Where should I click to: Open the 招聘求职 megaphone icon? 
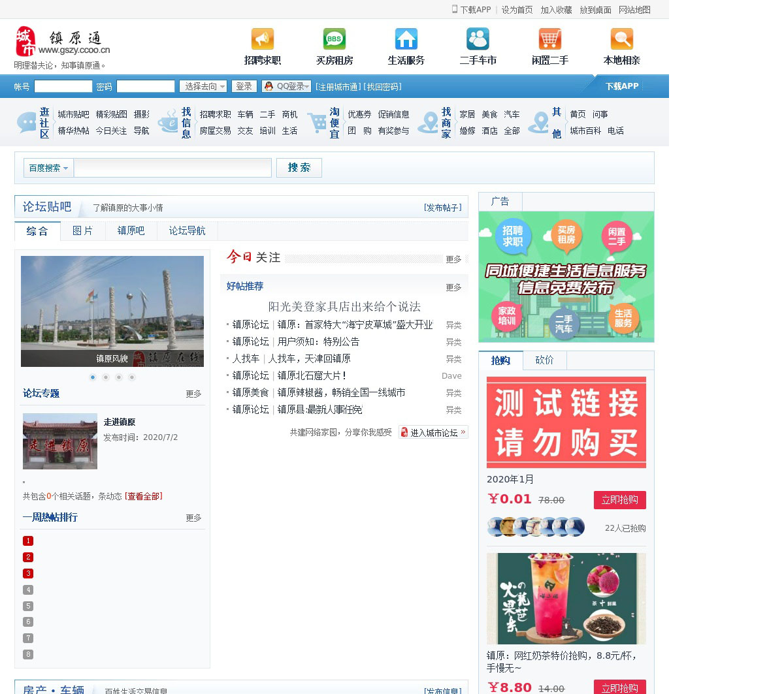[263, 39]
